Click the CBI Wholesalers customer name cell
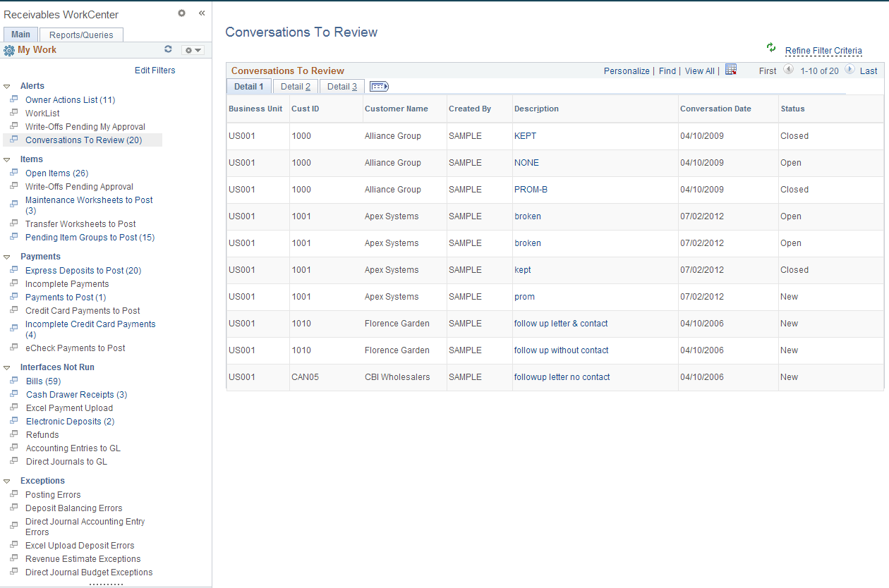 click(x=397, y=377)
